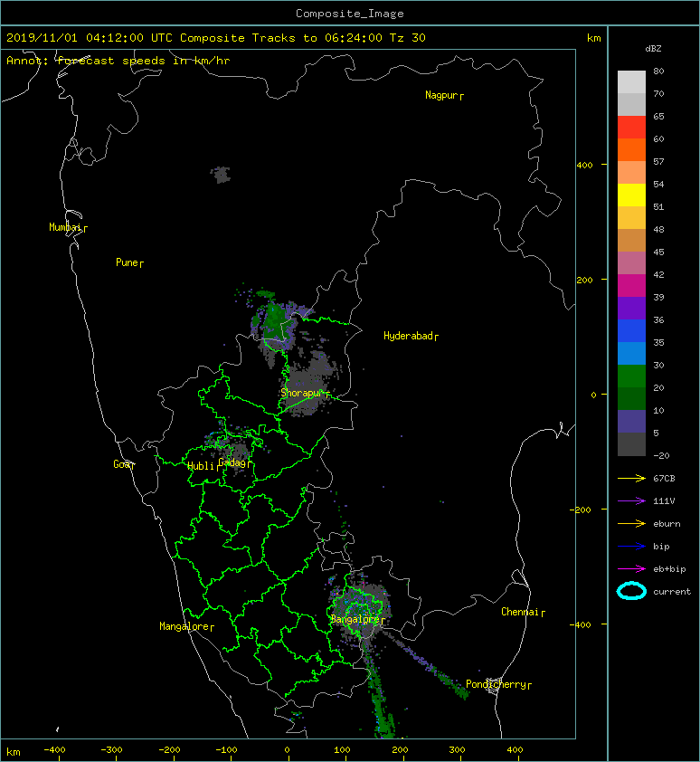The width and height of the screenshot is (700, 762).
Task: Click the 400 tick on right vertical axis
Action: (x=585, y=166)
